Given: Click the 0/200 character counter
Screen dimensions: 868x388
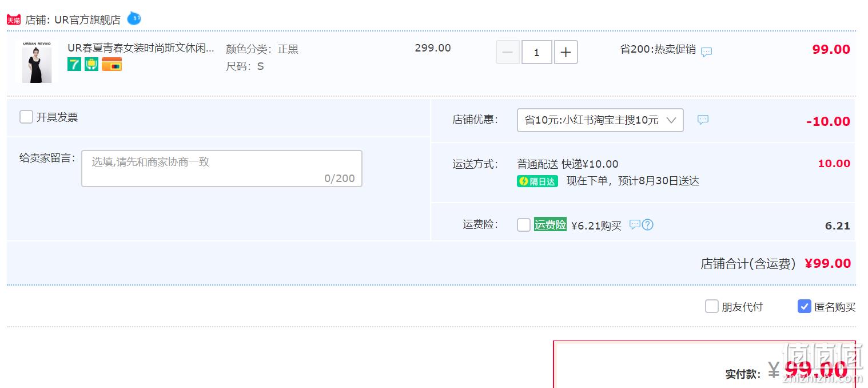Looking at the screenshot, I should click(x=340, y=179).
